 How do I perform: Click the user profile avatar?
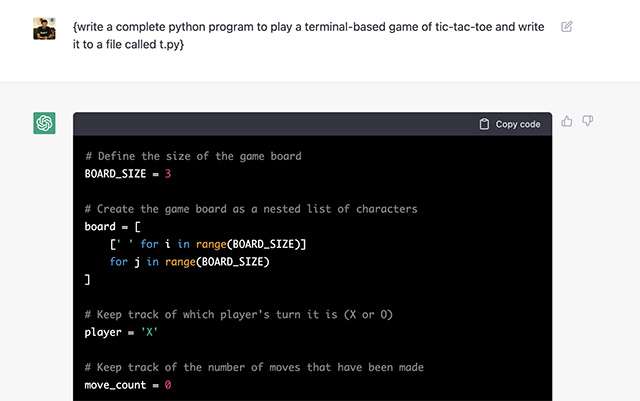pyautogui.click(x=44, y=28)
